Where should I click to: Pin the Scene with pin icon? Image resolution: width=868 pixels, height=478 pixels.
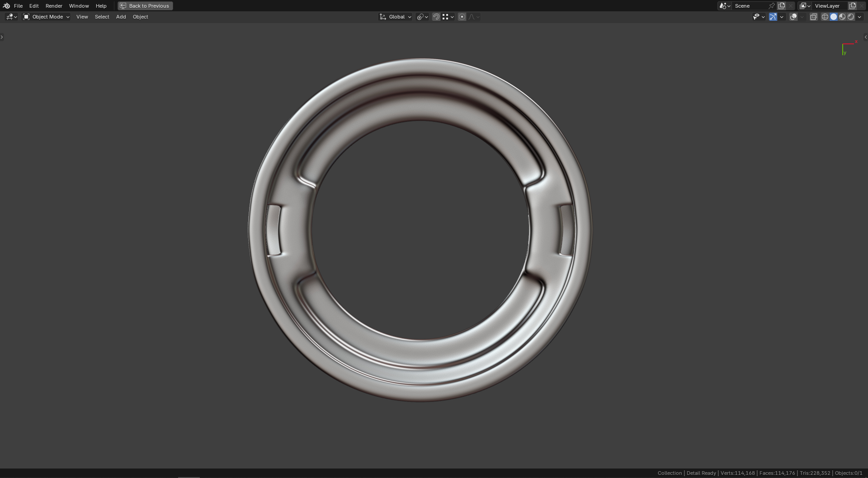pos(772,6)
